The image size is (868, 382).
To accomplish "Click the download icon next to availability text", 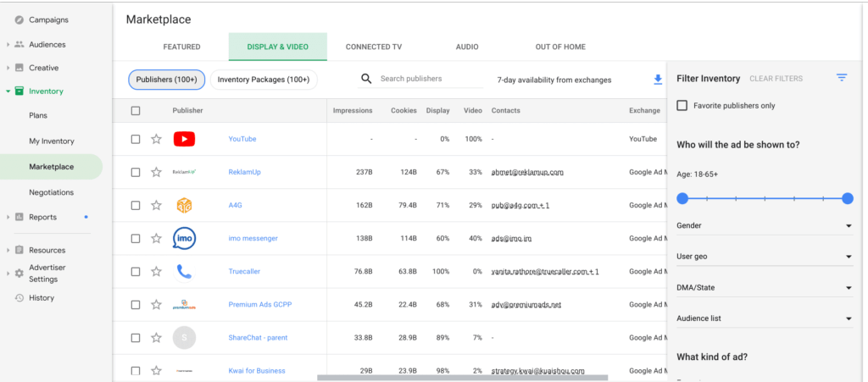I will (x=658, y=80).
